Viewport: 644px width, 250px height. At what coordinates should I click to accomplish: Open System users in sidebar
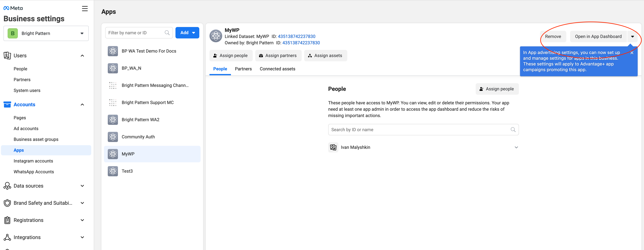pyautogui.click(x=27, y=90)
